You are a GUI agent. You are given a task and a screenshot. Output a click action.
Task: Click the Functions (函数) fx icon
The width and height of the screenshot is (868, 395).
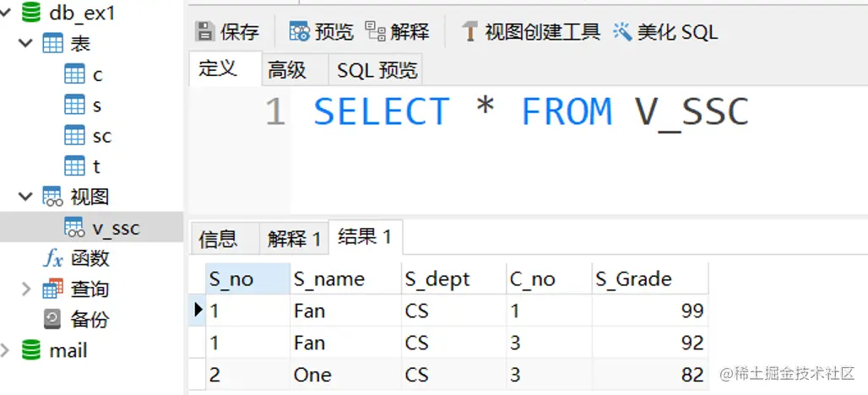point(52,258)
